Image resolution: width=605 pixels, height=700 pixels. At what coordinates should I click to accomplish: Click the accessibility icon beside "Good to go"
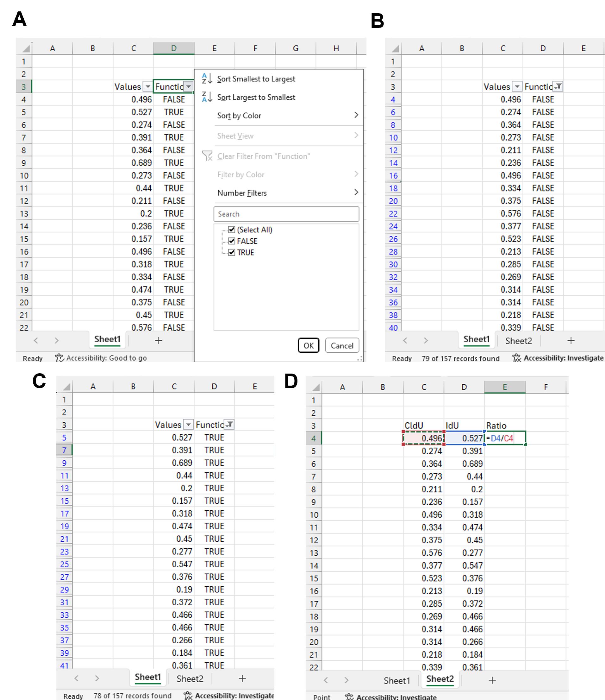click(x=59, y=358)
